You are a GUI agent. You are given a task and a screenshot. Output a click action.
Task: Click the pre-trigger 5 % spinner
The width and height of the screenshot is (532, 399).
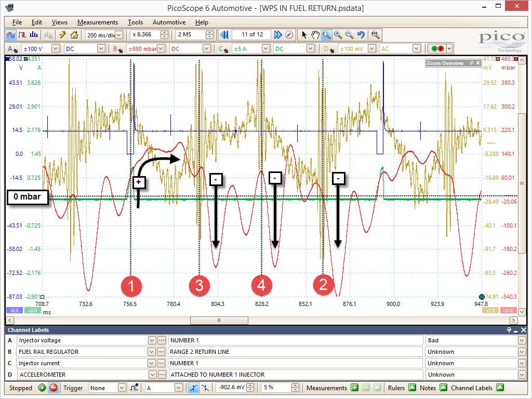[x=295, y=388]
